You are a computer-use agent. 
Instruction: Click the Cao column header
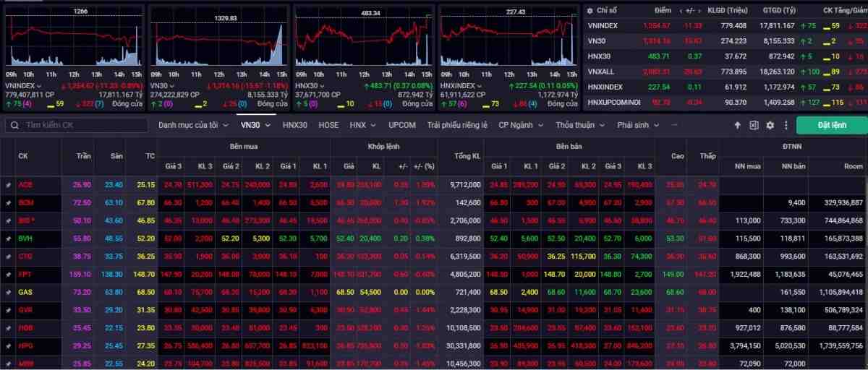tap(677, 155)
